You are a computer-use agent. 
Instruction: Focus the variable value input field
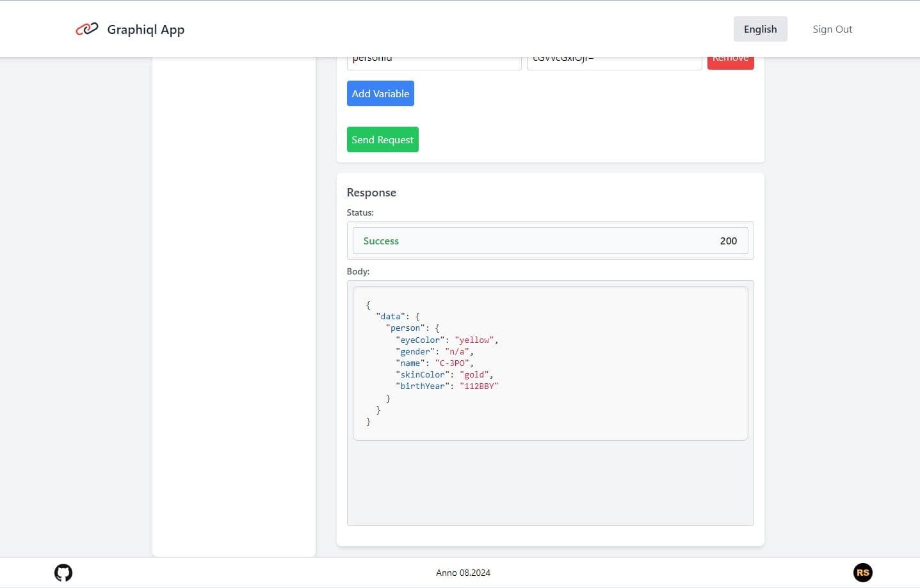tap(613, 63)
